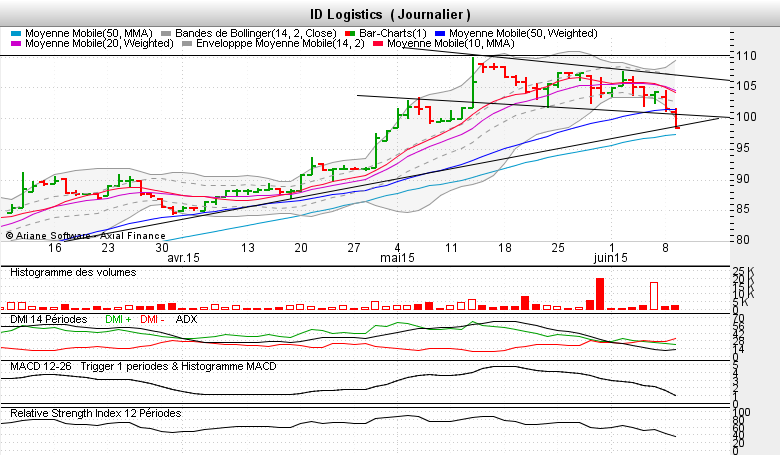This screenshot has height=455, width=780.
Task: Click the tall hollow red volume bar
Action: [654, 296]
